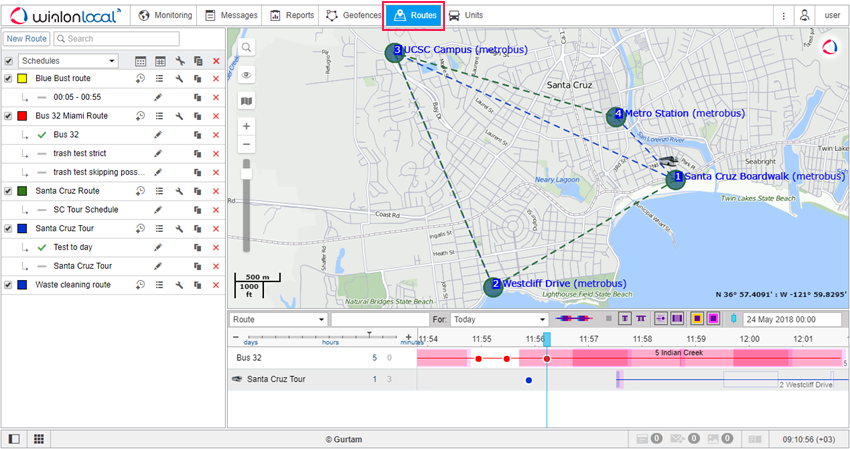Delete the Blue Bust route
Screen dimensions: 850x449
point(215,78)
